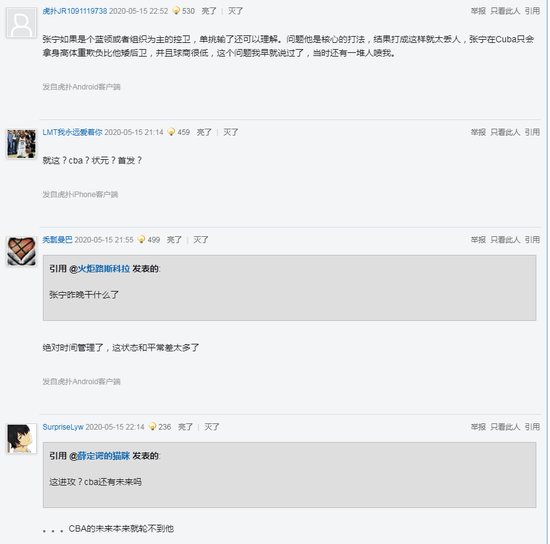
Task: Toggle 亮了 on 秃瓢曼巴's comment
Action: click(174, 240)
